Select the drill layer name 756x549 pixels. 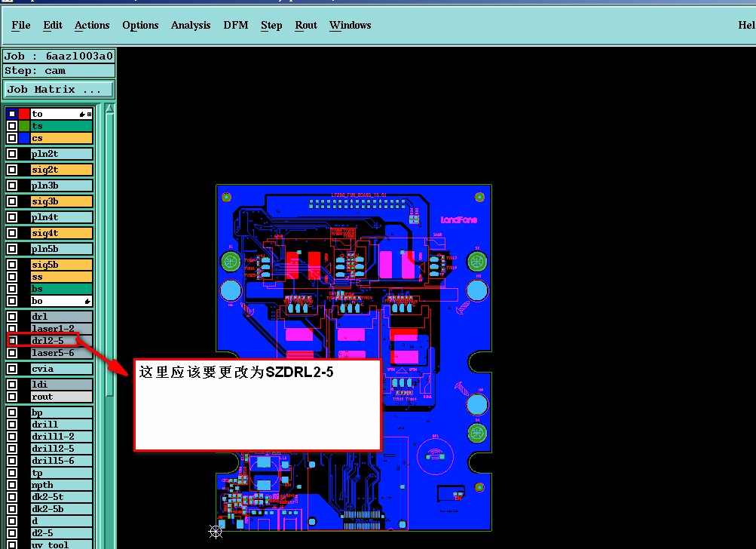click(61, 425)
